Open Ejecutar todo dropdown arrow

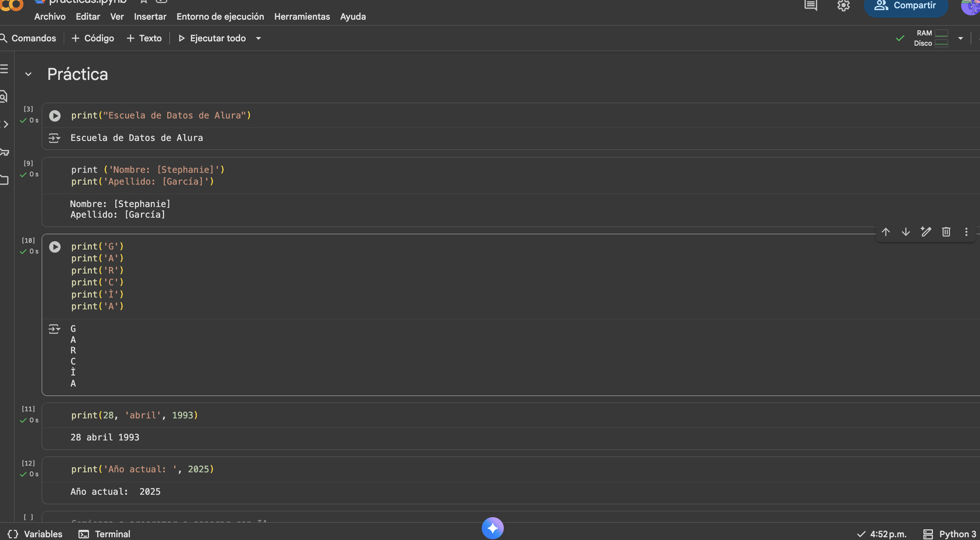[x=259, y=39]
